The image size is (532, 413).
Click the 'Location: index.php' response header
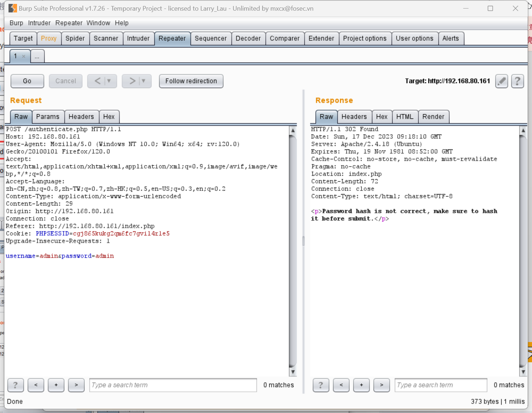pos(347,174)
